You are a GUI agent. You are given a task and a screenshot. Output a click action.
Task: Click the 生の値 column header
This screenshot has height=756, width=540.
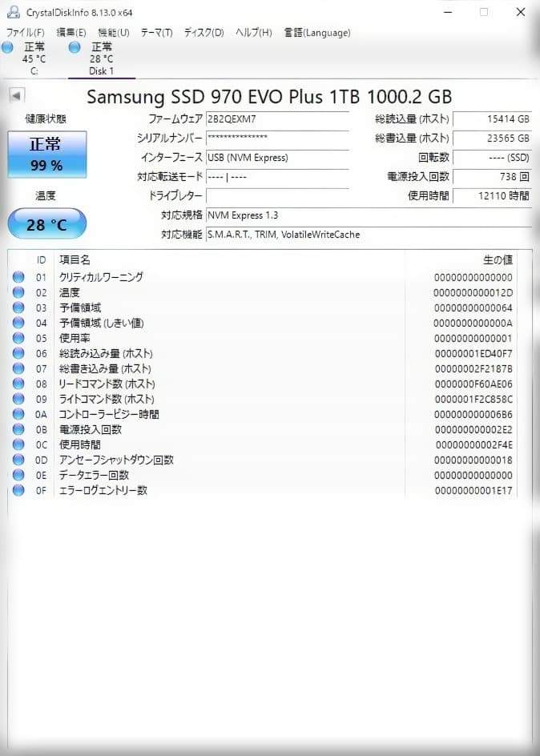click(x=498, y=259)
